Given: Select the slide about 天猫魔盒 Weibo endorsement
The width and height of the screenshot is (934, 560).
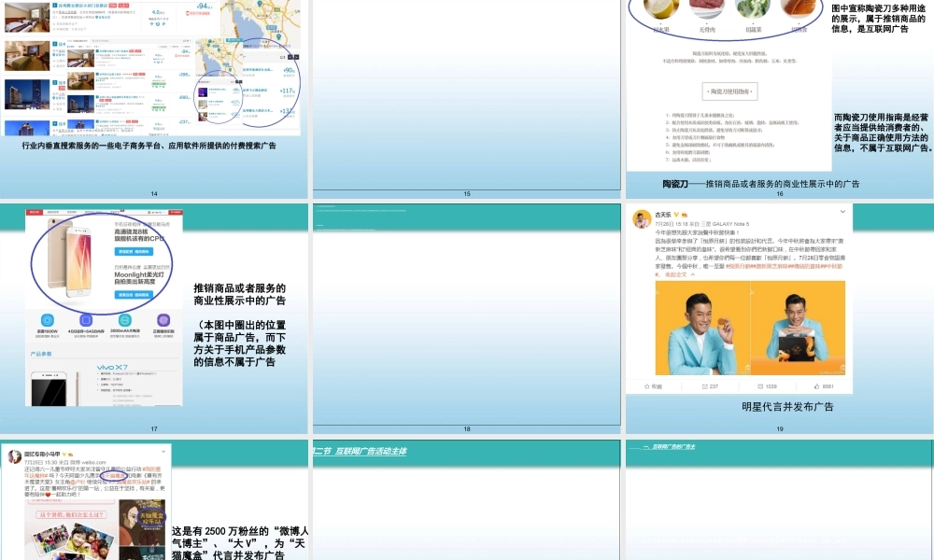Looking at the screenshot, I should (x=154, y=500).
